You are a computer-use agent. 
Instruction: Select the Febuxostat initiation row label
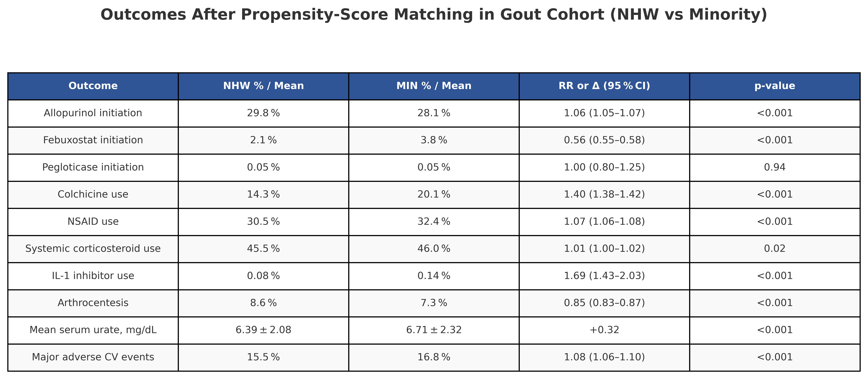pyautogui.click(x=93, y=140)
